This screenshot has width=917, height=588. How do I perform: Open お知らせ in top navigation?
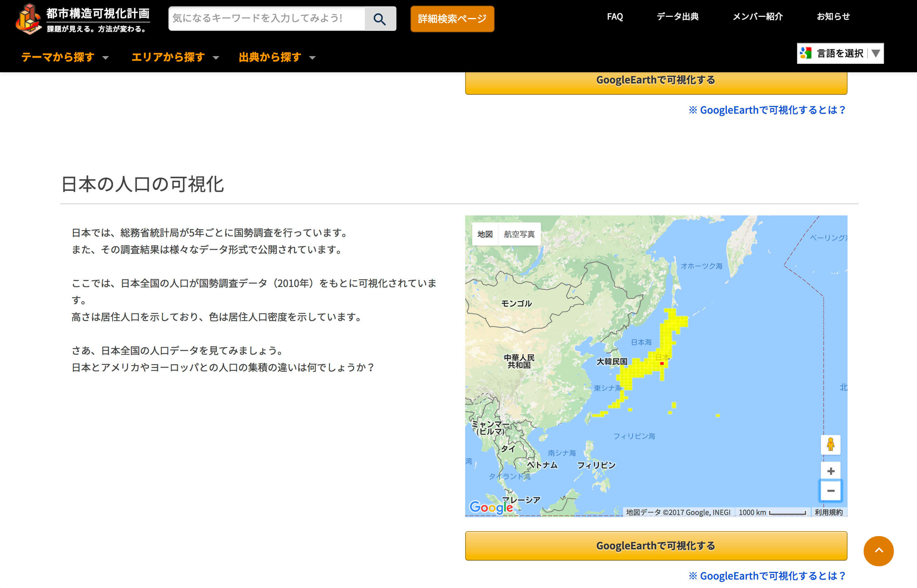click(833, 16)
